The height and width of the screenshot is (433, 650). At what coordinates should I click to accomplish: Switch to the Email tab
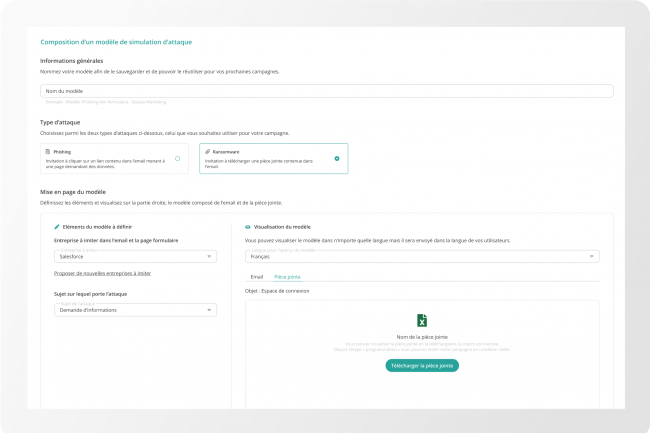coord(256,276)
